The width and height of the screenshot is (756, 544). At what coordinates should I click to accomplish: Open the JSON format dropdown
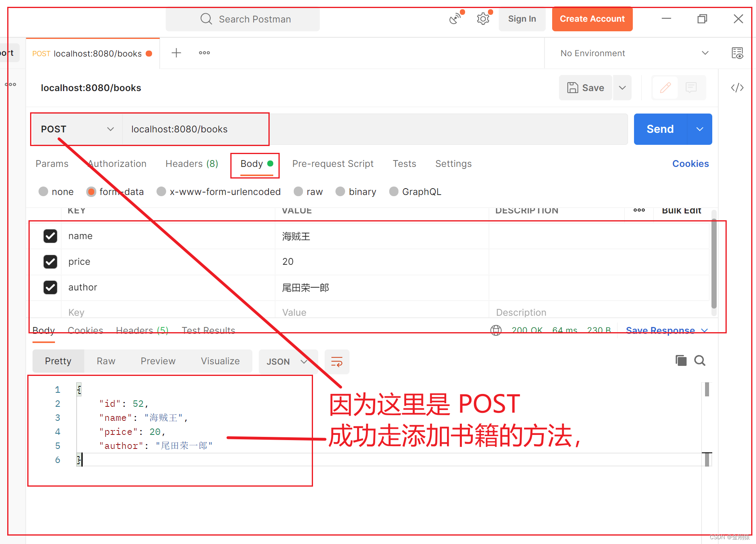click(288, 361)
